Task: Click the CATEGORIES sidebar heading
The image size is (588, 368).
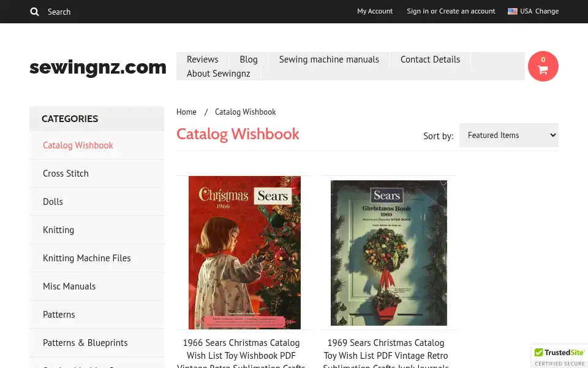Action: pos(70,118)
